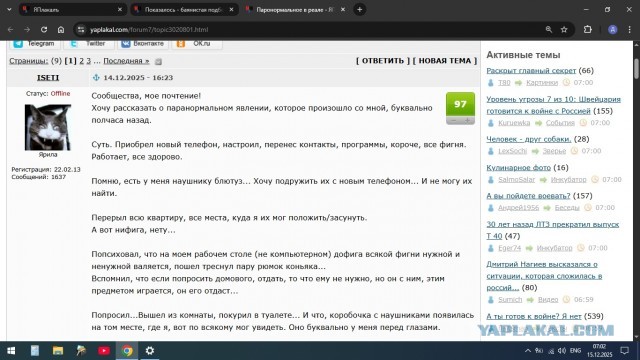640x360 pixels.
Task: Switch to the Показалось tab
Action: tap(184, 9)
